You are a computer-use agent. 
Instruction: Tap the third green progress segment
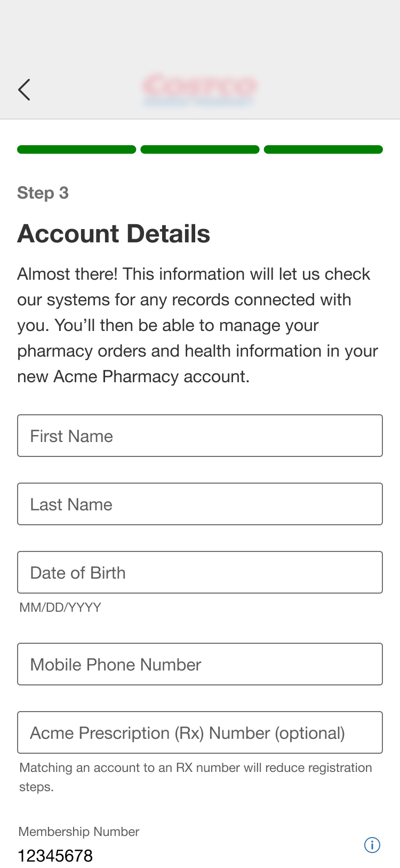coord(323,149)
